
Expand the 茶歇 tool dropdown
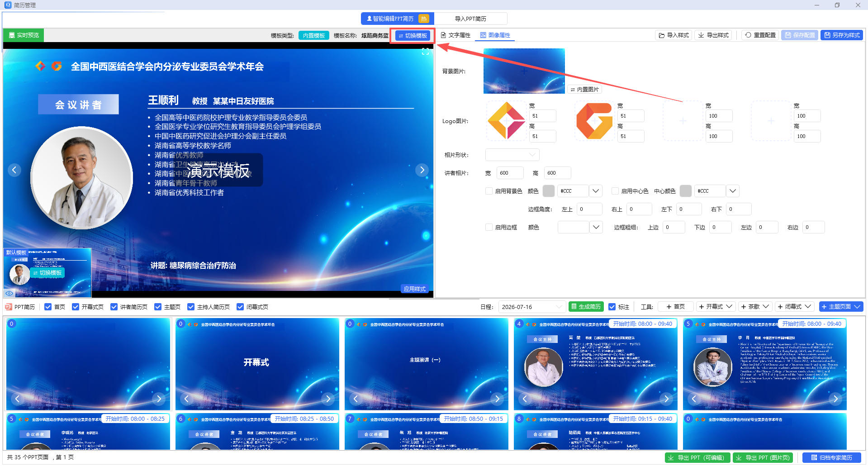766,307
